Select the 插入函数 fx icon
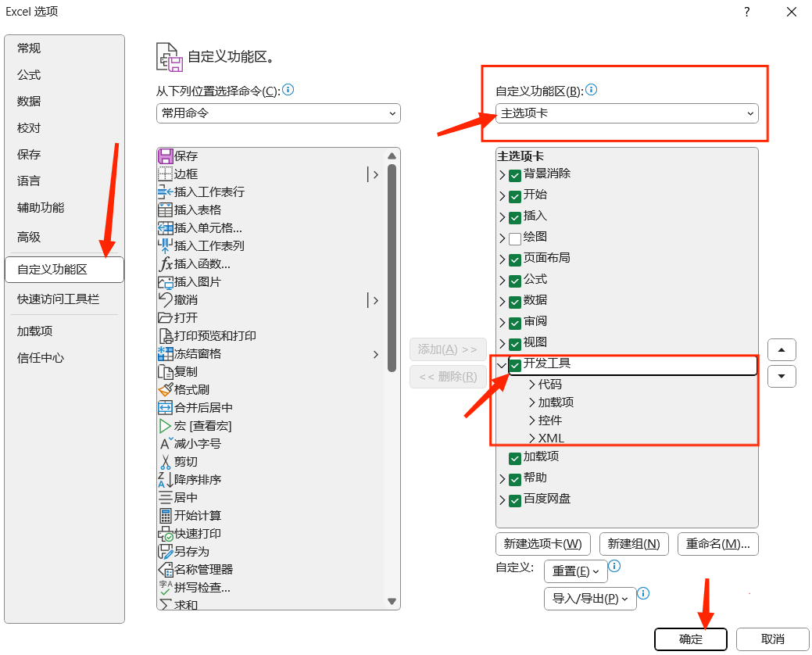 click(165, 264)
